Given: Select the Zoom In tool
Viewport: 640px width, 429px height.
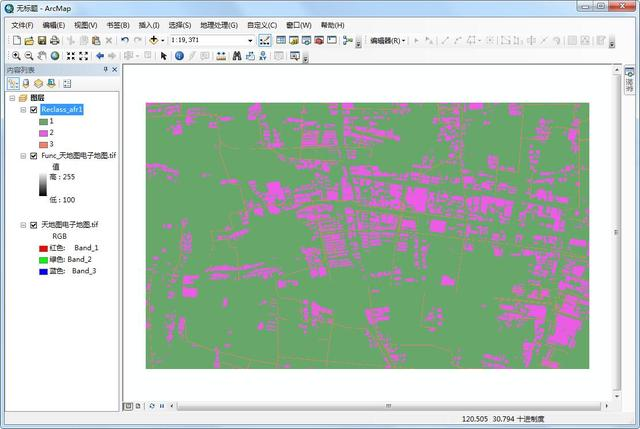Looking at the screenshot, I should (x=16, y=56).
